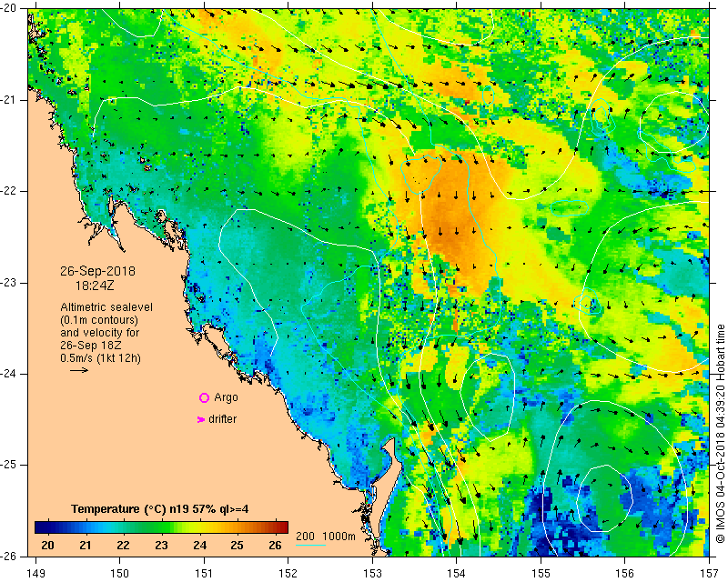The width and height of the screenshot is (728, 582).
Task: Click longitude axis label 157
Action: click(x=710, y=574)
